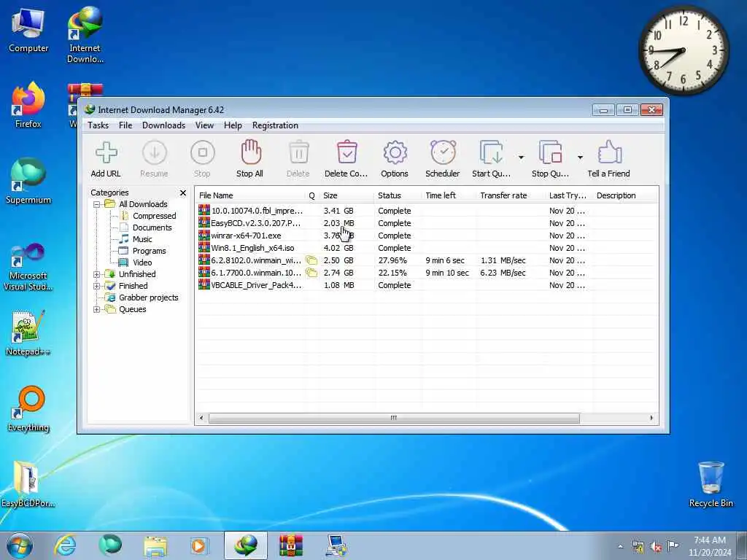Select the Win8.1_English_x64.iso download
The image size is (747, 560).
[x=426, y=248]
